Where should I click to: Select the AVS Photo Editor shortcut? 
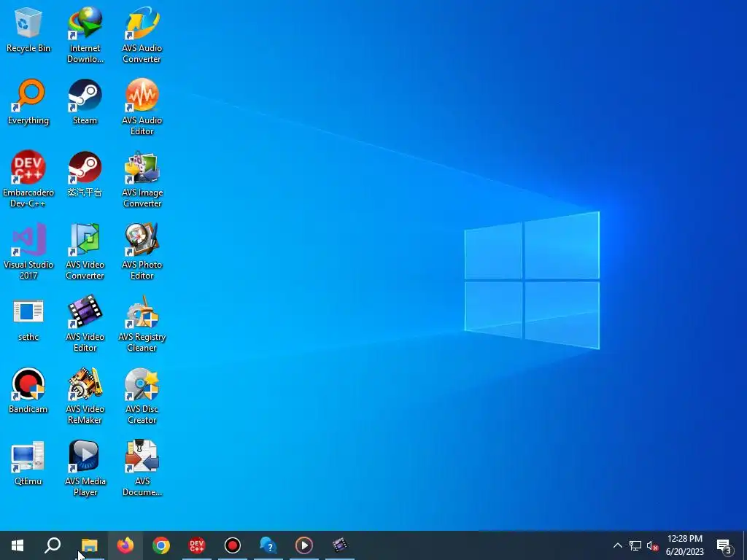(142, 252)
